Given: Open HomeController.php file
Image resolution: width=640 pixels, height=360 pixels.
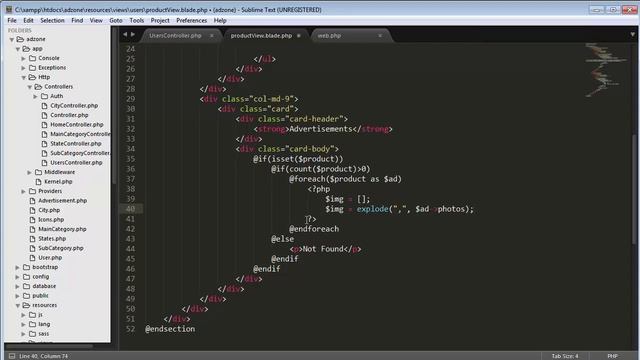Looking at the screenshot, I should click(77, 124).
